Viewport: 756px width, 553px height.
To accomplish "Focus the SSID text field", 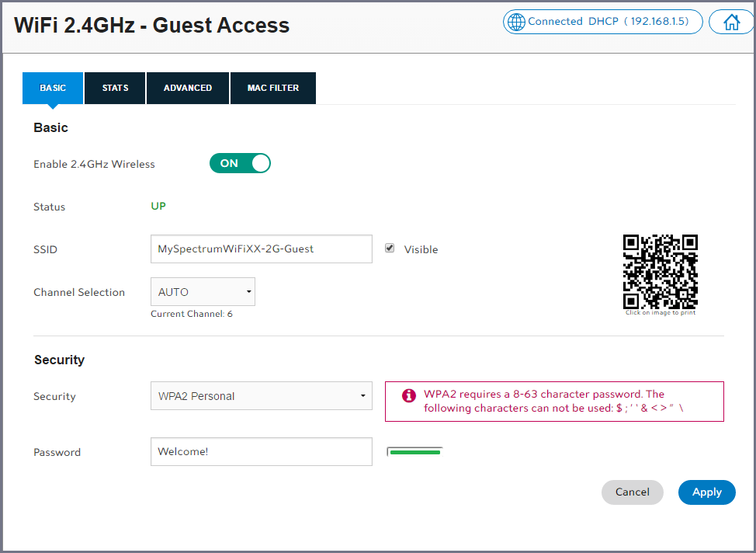I will pos(261,249).
